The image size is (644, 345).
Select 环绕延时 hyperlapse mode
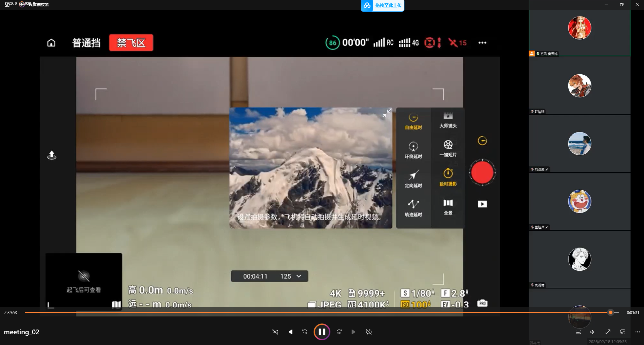[413, 150]
